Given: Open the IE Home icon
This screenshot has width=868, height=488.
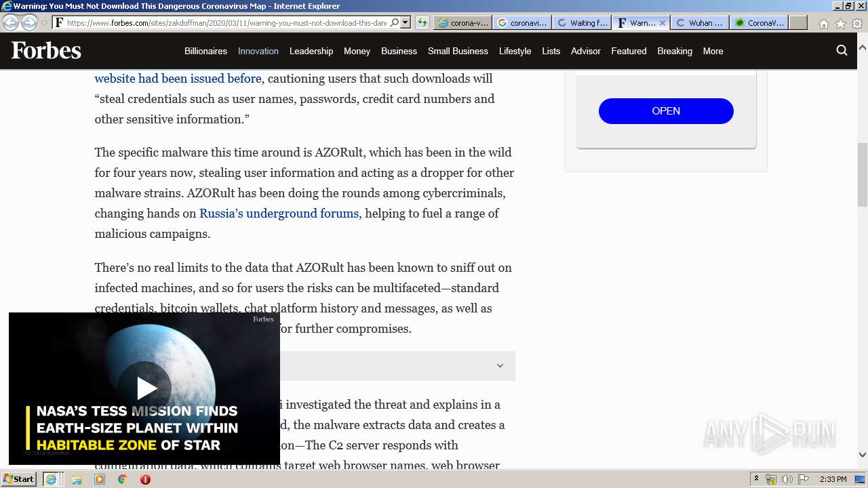Looking at the screenshot, I should (823, 24).
